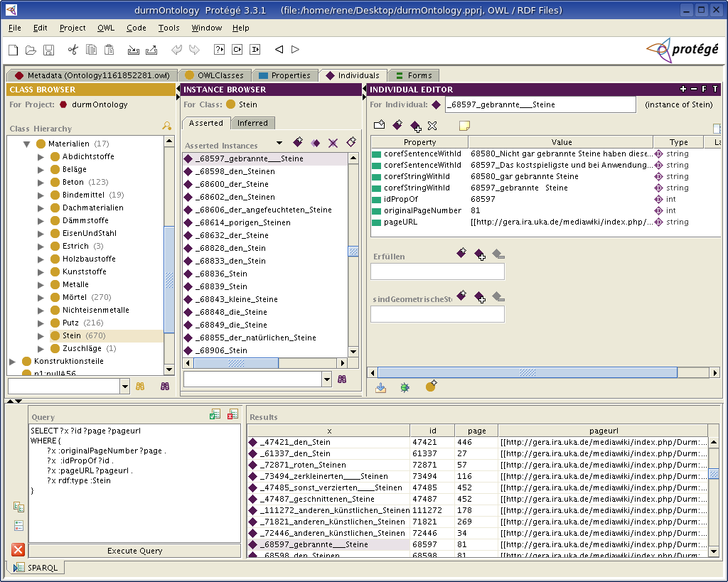Select the SPARQL tab at the bottom
Viewport: 728px width, 582px height.
click(38, 568)
